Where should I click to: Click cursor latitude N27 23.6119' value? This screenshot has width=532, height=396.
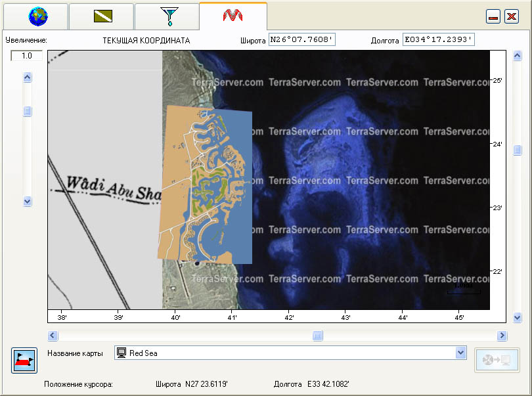[x=206, y=384]
